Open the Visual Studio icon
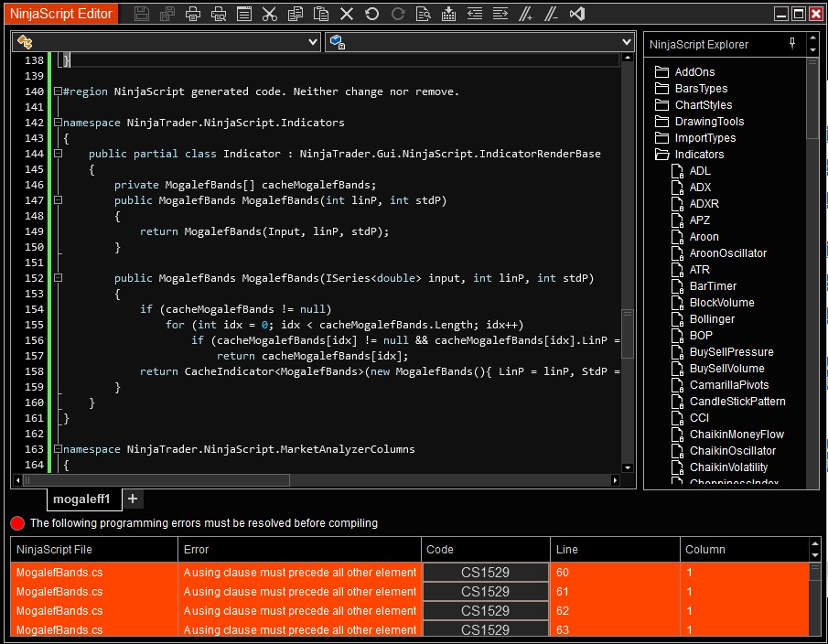Image resolution: width=828 pixels, height=644 pixels. pos(576,14)
